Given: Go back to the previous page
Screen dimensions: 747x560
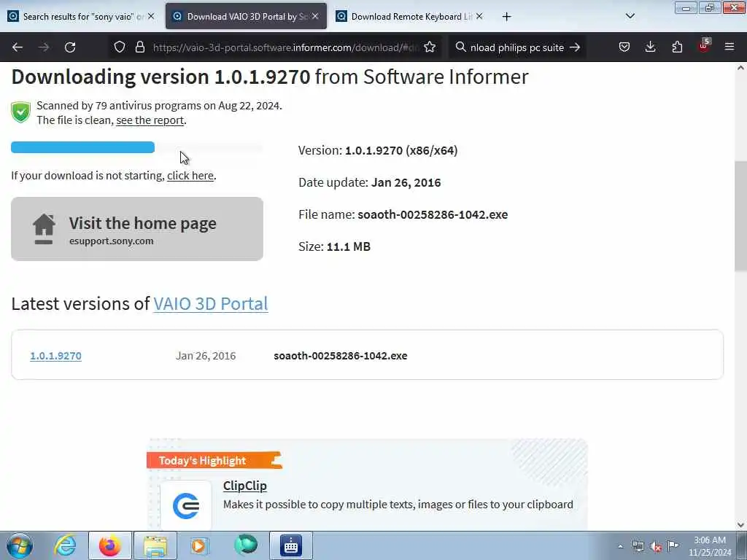Looking at the screenshot, I should click(18, 47).
